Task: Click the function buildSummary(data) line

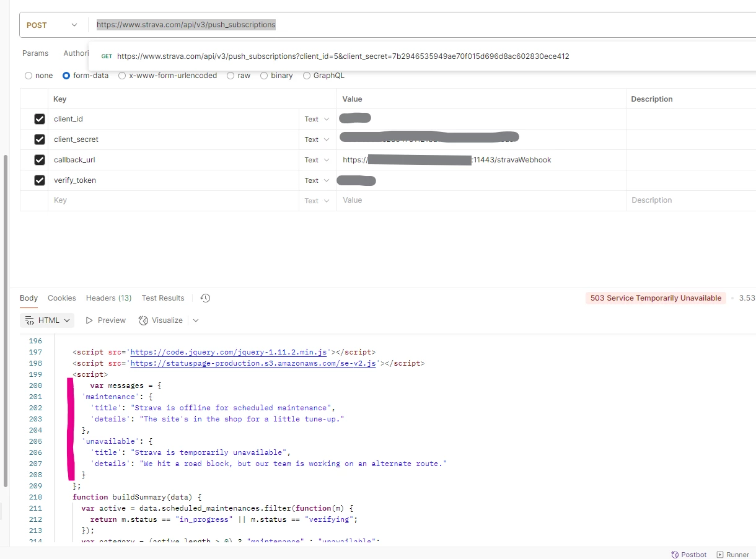Action: tap(138, 497)
